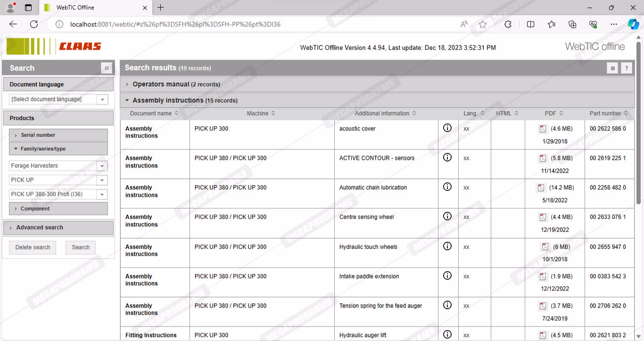Open the Forage Harvesters family dropdown
This screenshot has width=644, height=341.
tap(102, 166)
